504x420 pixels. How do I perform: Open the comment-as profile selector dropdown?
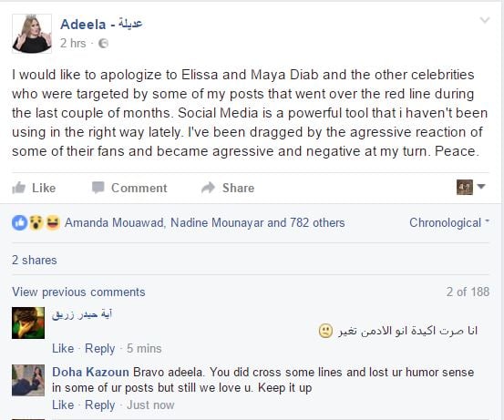(470, 187)
